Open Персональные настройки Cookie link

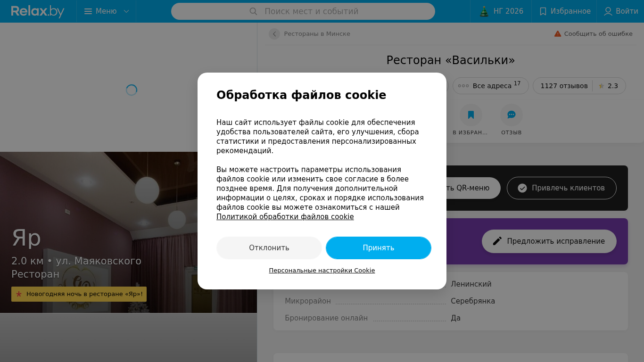(322, 271)
